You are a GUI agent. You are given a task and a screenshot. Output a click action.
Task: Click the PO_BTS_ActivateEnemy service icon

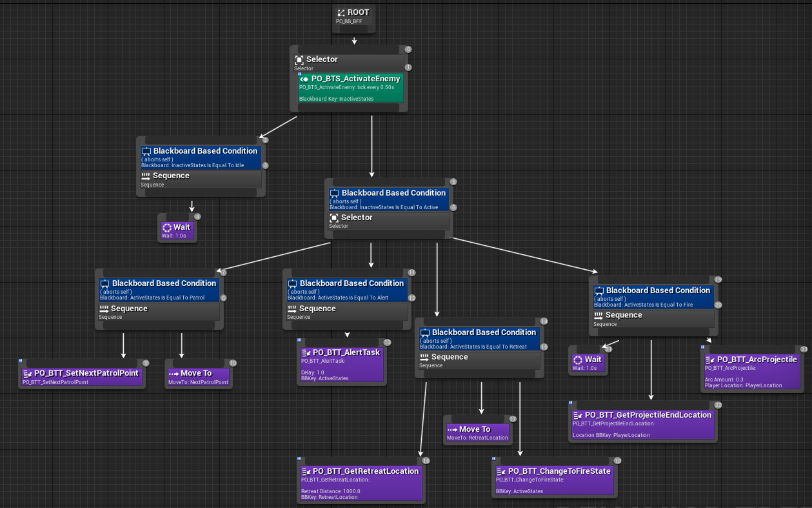304,79
